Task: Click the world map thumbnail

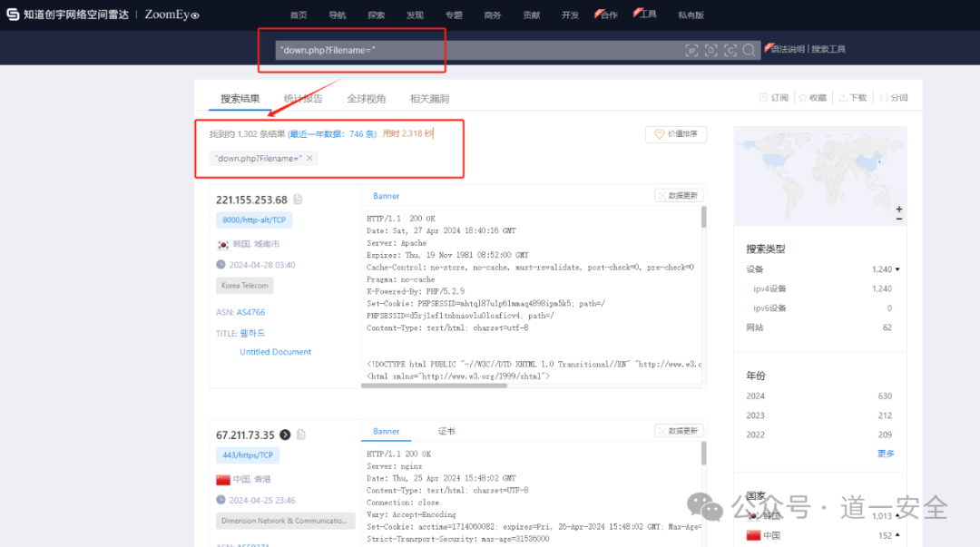Action: pyautogui.click(x=820, y=176)
